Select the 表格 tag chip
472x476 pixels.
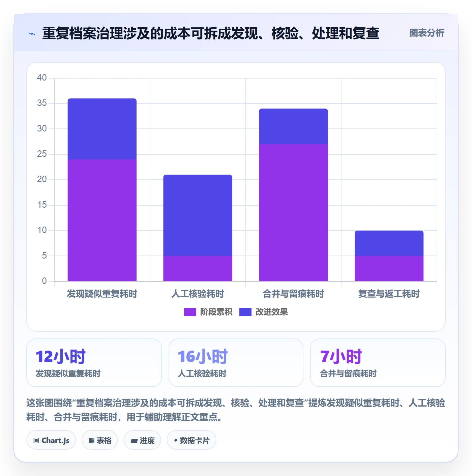100,440
